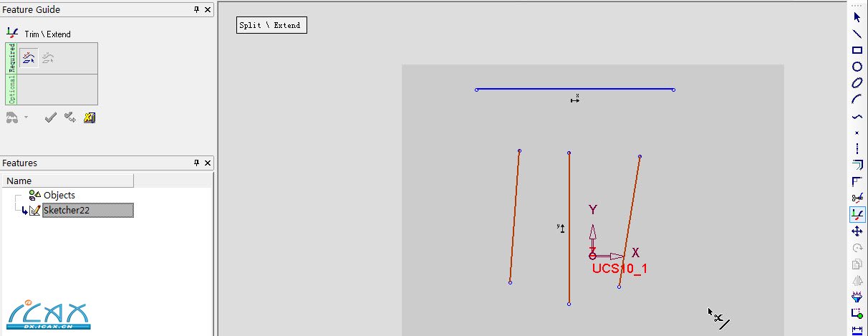Pin the Feature Guide panel
This screenshot has height=336, width=868.
click(x=197, y=9)
